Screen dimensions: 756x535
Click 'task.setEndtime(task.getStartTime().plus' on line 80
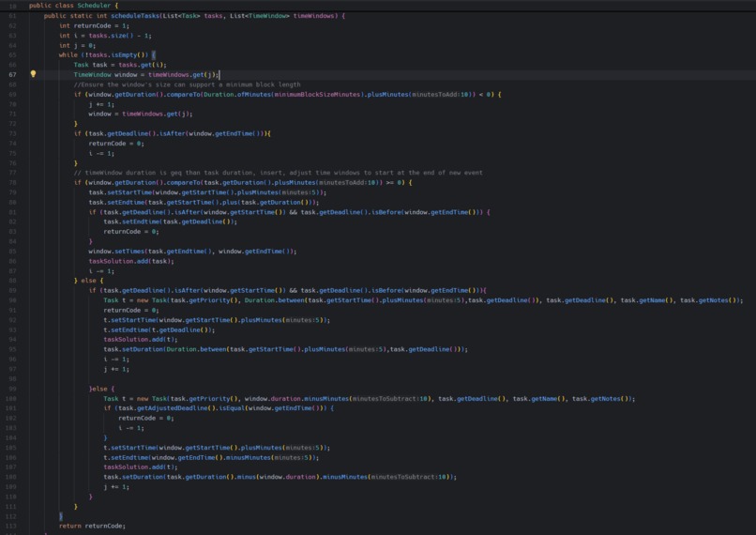204,202
